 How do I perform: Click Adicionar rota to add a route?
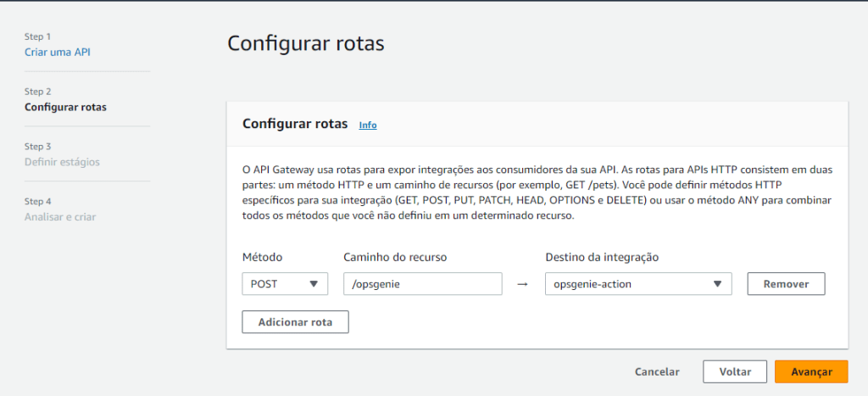point(295,322)
